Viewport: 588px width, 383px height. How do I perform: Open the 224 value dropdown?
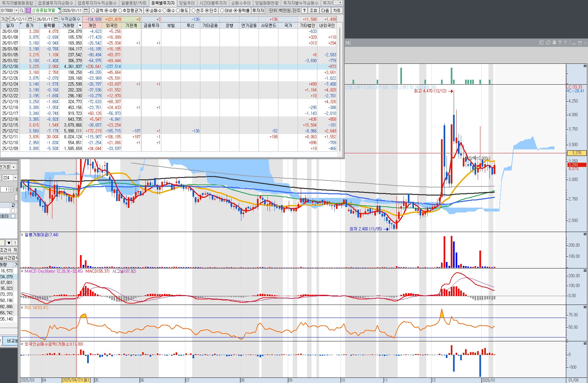tap(15, 178)
